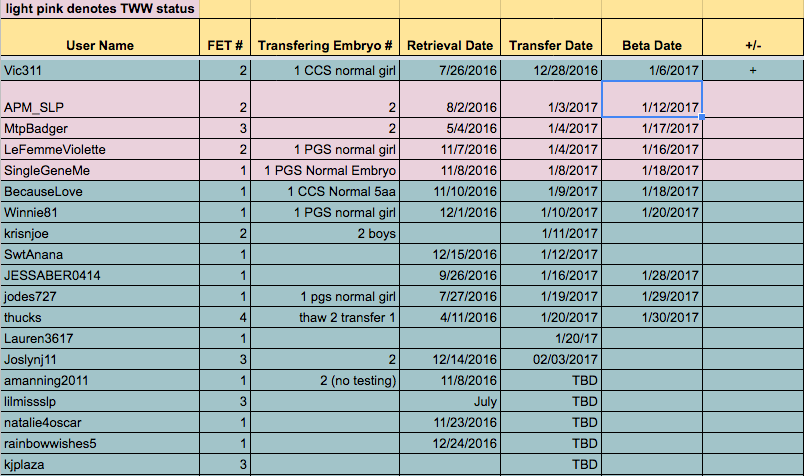This screenshot has height=476, width=804.
Task: Click the Transfer Date header cell
Action: pos(551,45)
